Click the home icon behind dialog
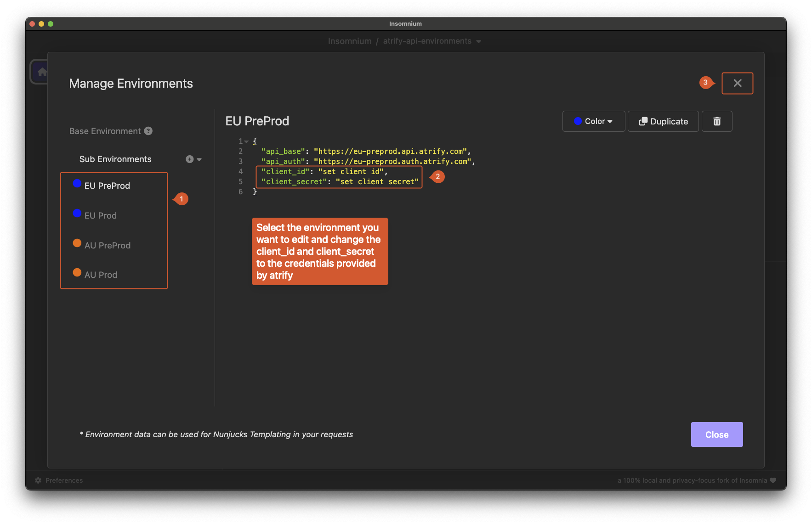Screen dimensions: 812x524 (41, 72)
